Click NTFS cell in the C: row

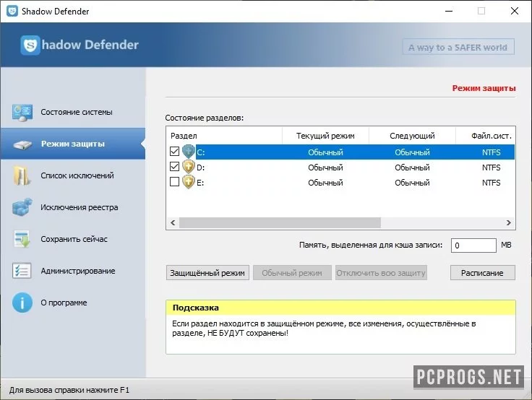pyautogui.click(x=491, y=152)
